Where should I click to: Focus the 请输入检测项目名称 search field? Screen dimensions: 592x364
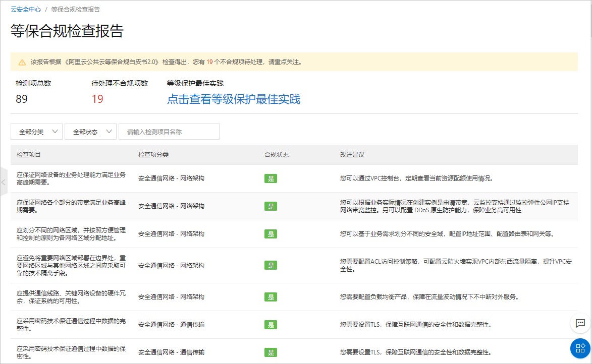coord(169,132)
